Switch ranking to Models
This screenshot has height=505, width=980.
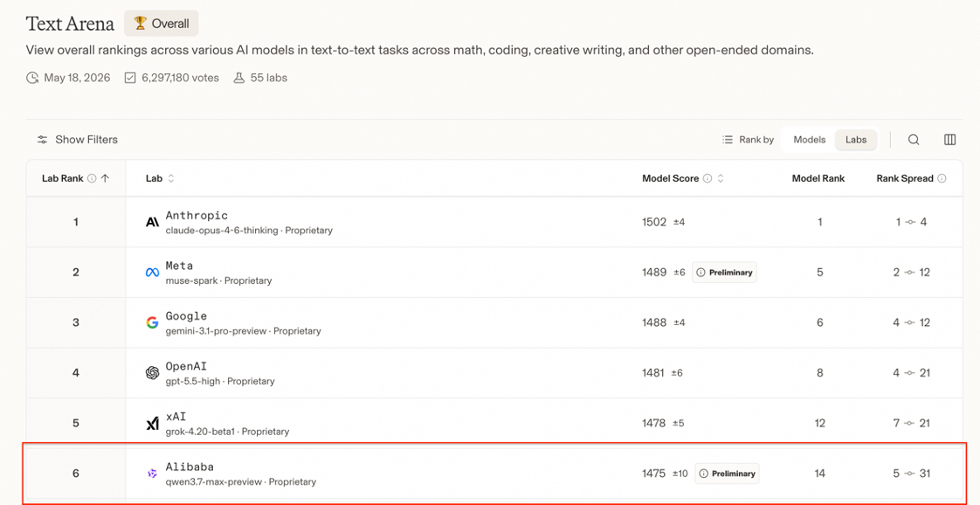[x=810, y=140]
